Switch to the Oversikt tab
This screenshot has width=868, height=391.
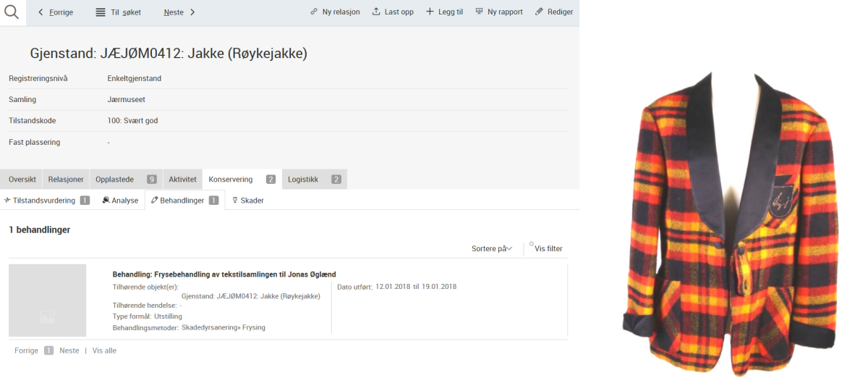[22, 180]
